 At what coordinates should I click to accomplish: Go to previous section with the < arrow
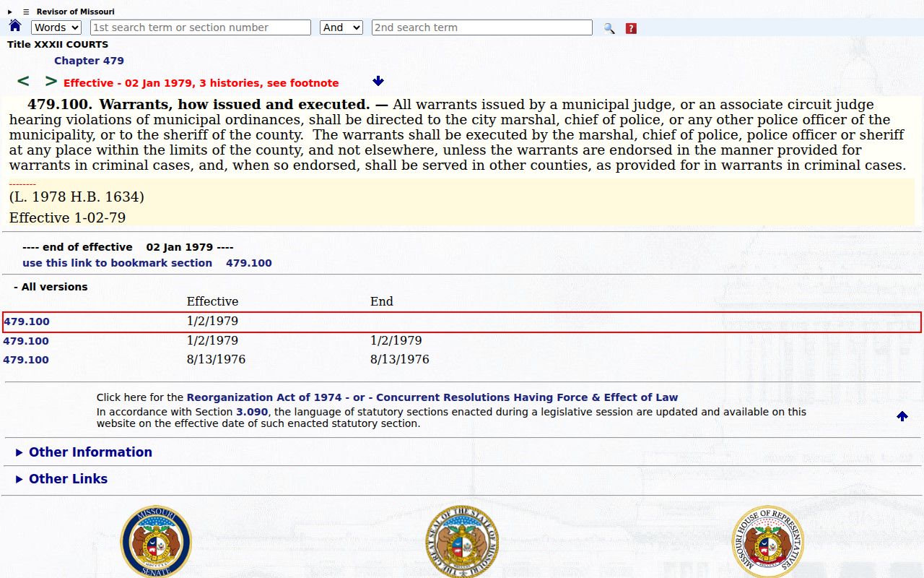(23, 81)
